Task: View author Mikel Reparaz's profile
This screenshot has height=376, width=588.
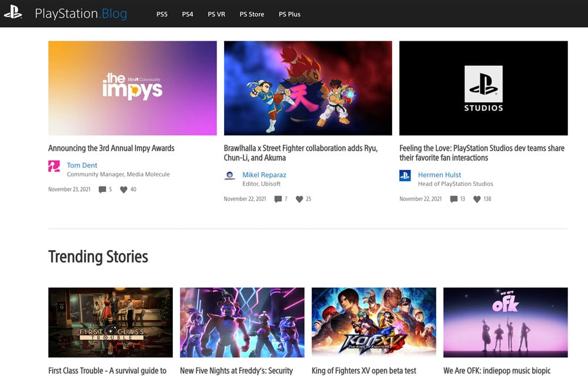Action: [264, 175]
